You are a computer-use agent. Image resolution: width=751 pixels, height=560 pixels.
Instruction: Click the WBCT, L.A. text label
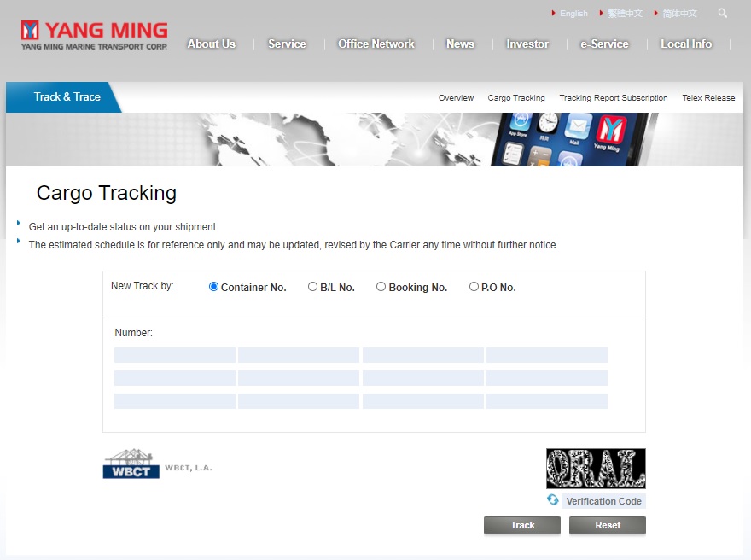tap(189, 468)
